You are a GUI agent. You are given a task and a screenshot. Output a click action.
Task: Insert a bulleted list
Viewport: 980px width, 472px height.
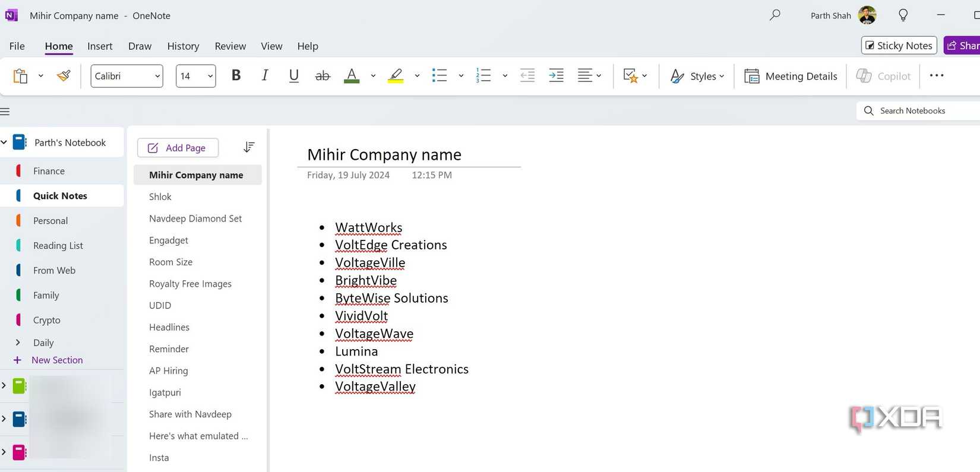[440, 76]
